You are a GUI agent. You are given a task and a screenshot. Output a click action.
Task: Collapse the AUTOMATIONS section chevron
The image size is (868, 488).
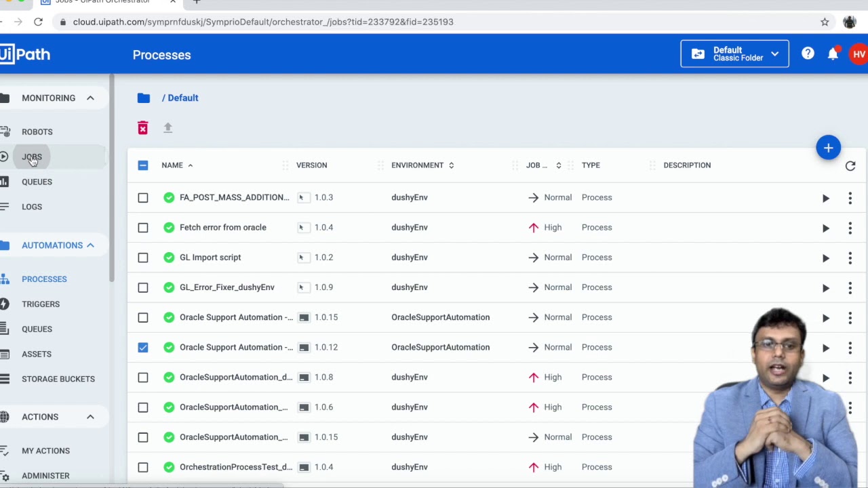pos(90,245)
